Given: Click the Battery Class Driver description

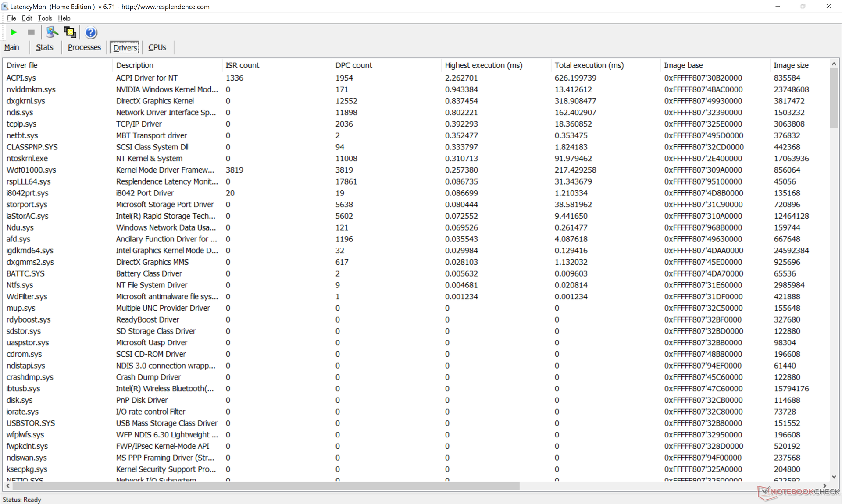Looking at the screenshot, I should click(149, 273).
